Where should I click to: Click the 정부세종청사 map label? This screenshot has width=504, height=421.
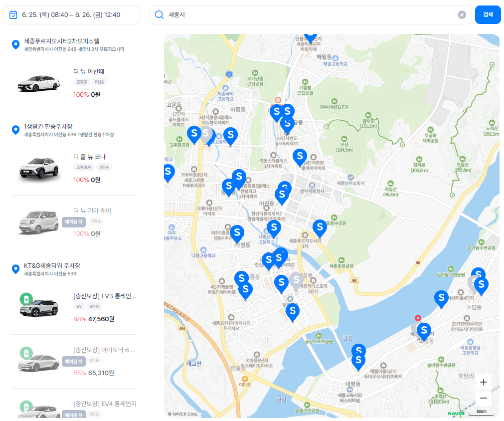click(312, 191)
